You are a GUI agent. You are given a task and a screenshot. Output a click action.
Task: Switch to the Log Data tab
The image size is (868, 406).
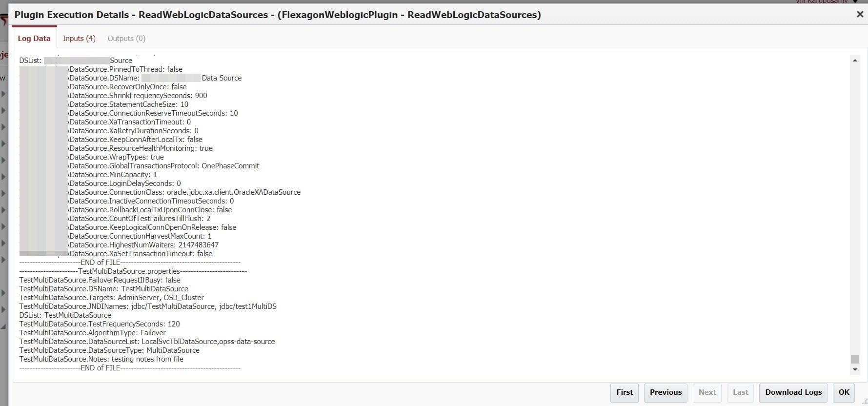[x=34, y=38]
